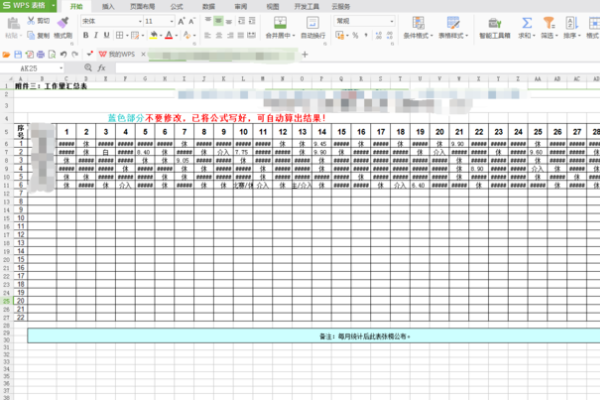This screenshot has width=600, height=400.
Task: Click increase decimal places icon
Action: click(378, 35)
